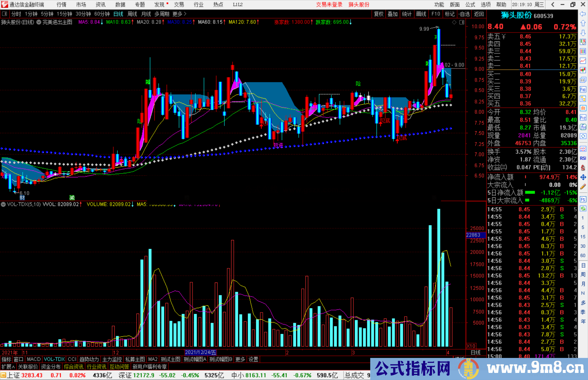Screen dimensions: 588x380
Task: Open the 行情 menu
Action: [x=62, y=5]
